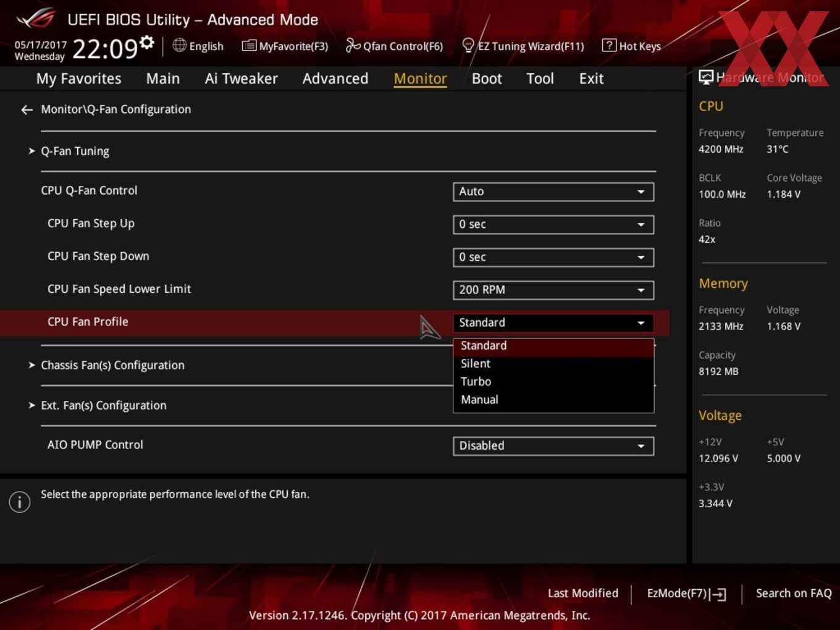
Task: Click the English language button
Action: coord(198,46)
